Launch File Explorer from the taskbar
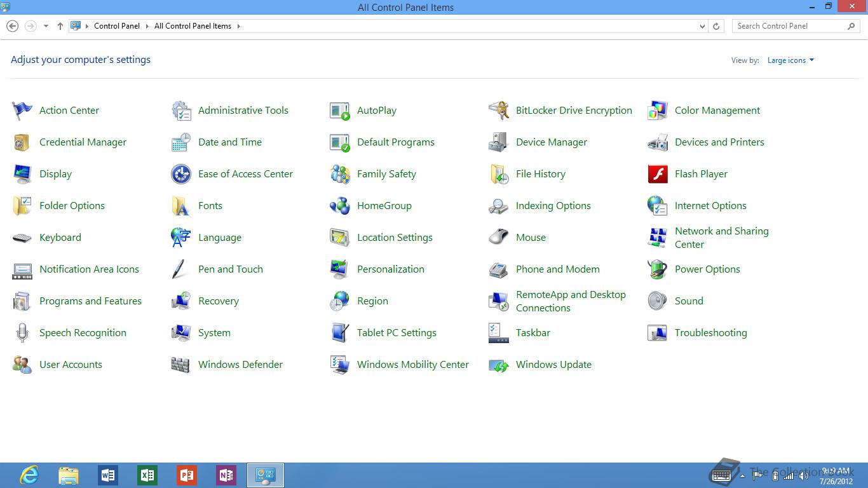The width and height of the screenshot is (868, 488). coord(69,475)
